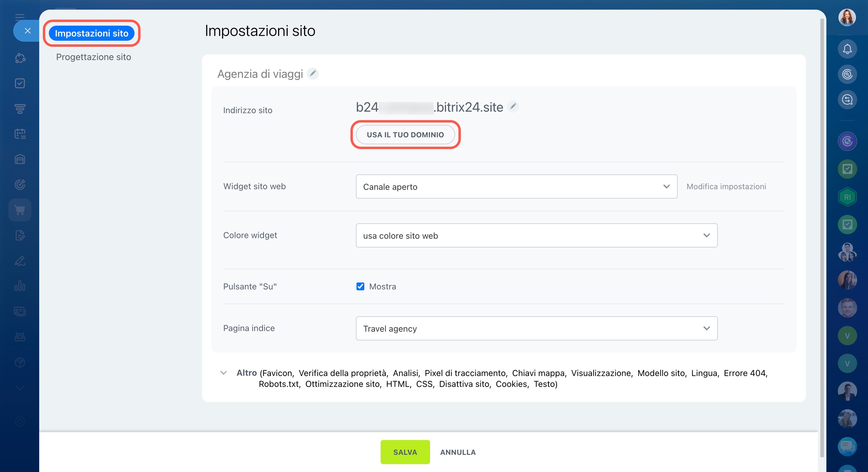Click the user profile avatar at top right
Viewport: 868px width, 472px height.
[847, 17]
